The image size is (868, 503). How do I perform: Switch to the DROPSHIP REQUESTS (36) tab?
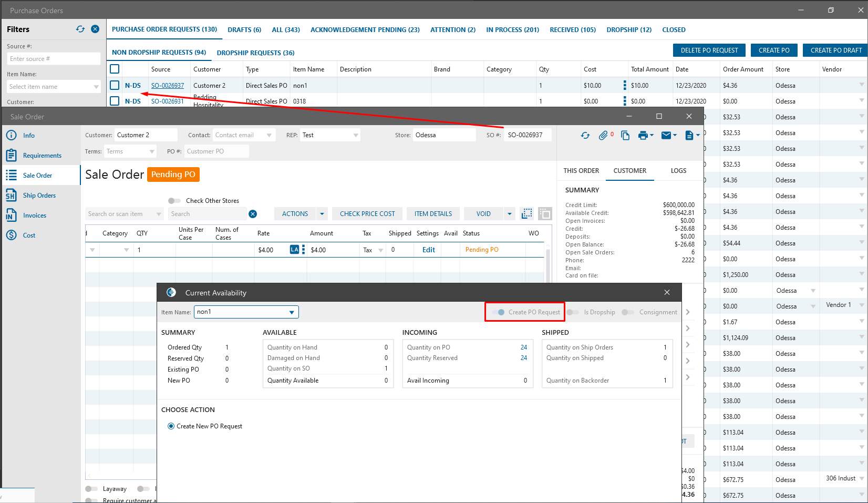[255, 53]
